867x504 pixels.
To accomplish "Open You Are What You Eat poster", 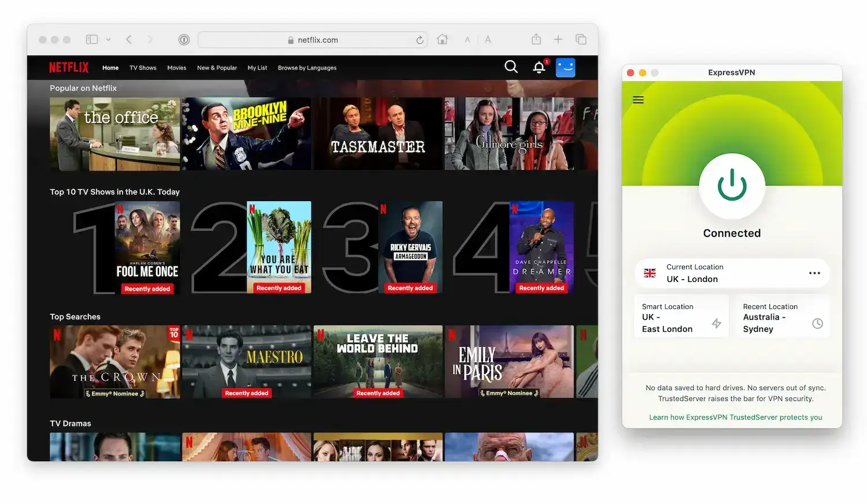I will 279,247.
